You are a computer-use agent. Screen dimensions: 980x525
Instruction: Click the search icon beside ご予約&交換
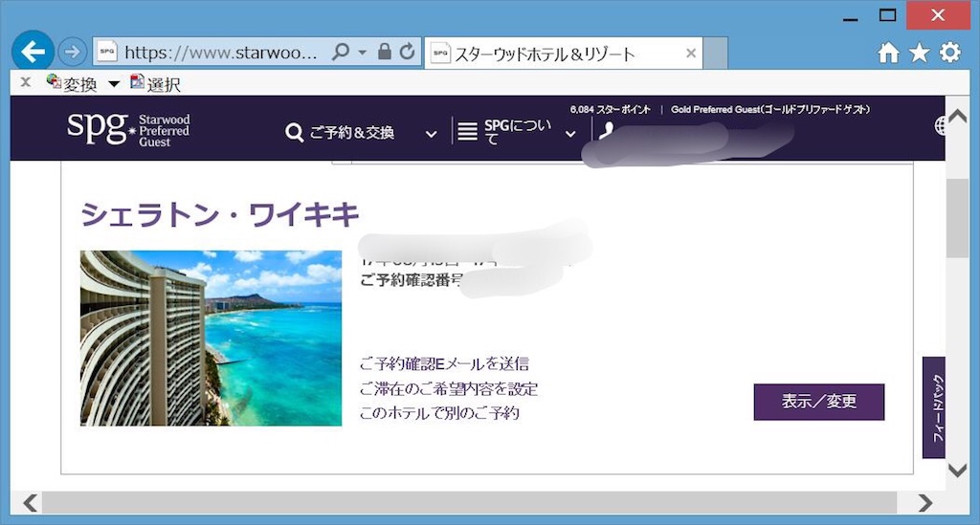(x=294, y=132)
